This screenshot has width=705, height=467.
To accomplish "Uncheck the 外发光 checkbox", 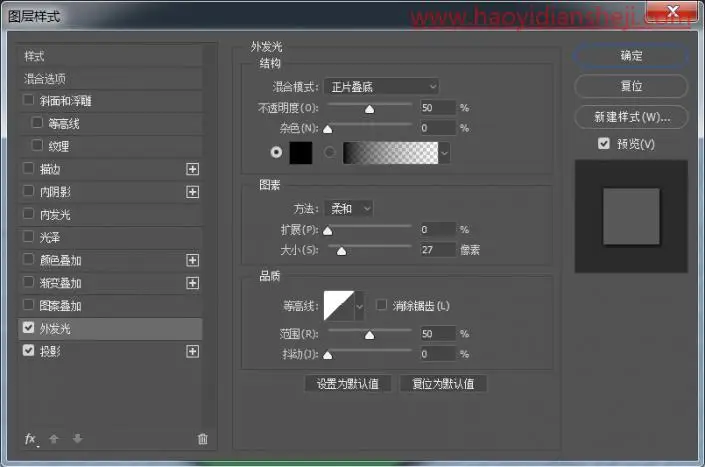I will tap(28, 328).
